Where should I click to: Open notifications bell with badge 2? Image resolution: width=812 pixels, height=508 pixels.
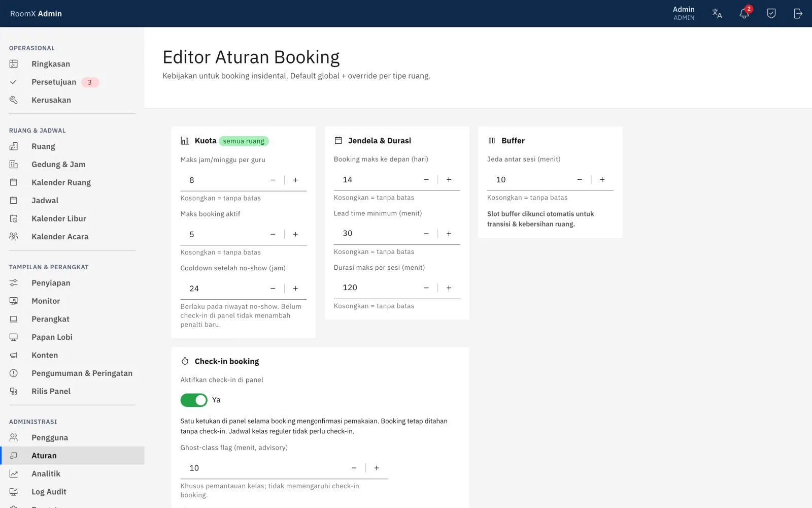pyautogui.click(x=745, y=14)
